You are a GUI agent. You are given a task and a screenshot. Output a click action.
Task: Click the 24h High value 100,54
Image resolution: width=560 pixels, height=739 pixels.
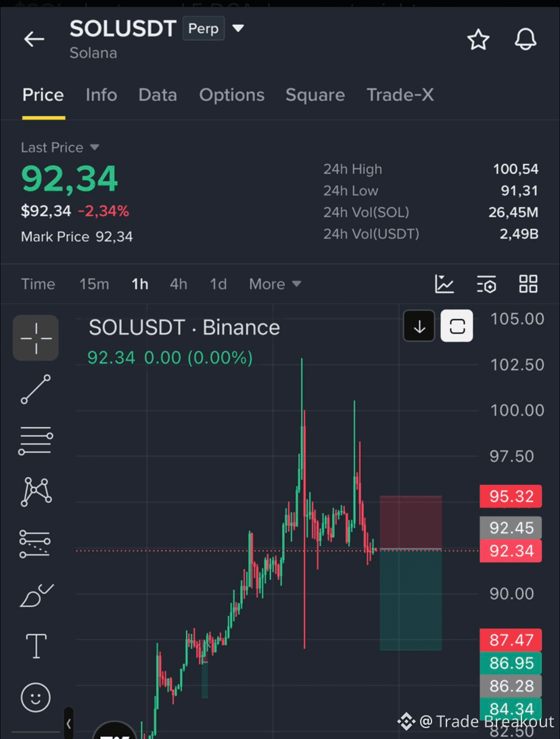click(515, 169)
